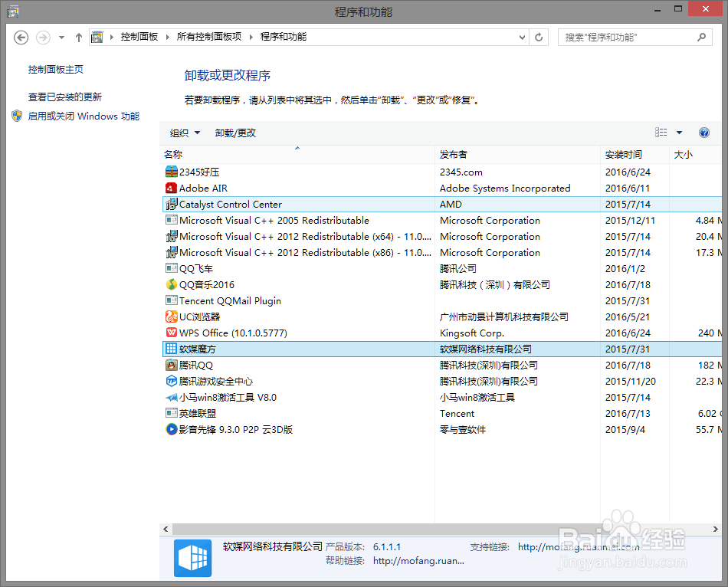728x587 pixels.
Task: Open the address bar history dropdown
Action: [x=523, y=37]
